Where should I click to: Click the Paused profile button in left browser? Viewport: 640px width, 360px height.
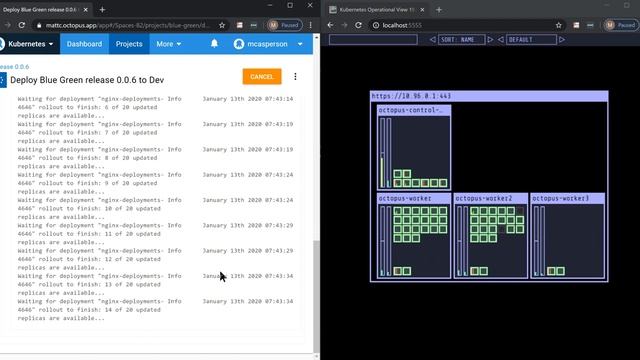pyautogui.click(x=285, y=25)
